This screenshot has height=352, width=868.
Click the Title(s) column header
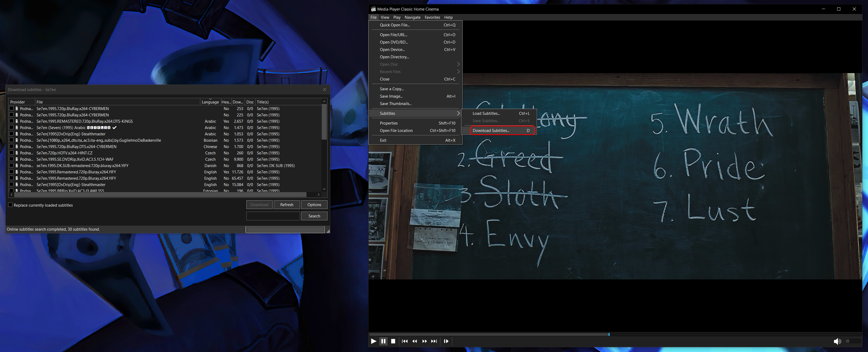tap(289, 102)
